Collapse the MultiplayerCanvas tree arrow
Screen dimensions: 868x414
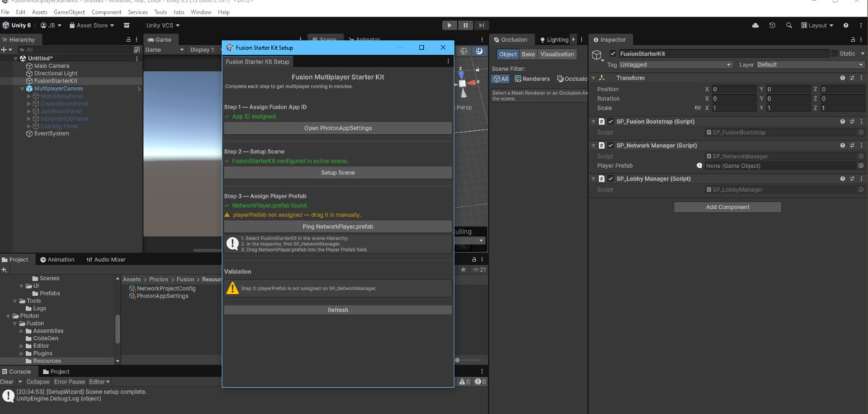(22, 89)
